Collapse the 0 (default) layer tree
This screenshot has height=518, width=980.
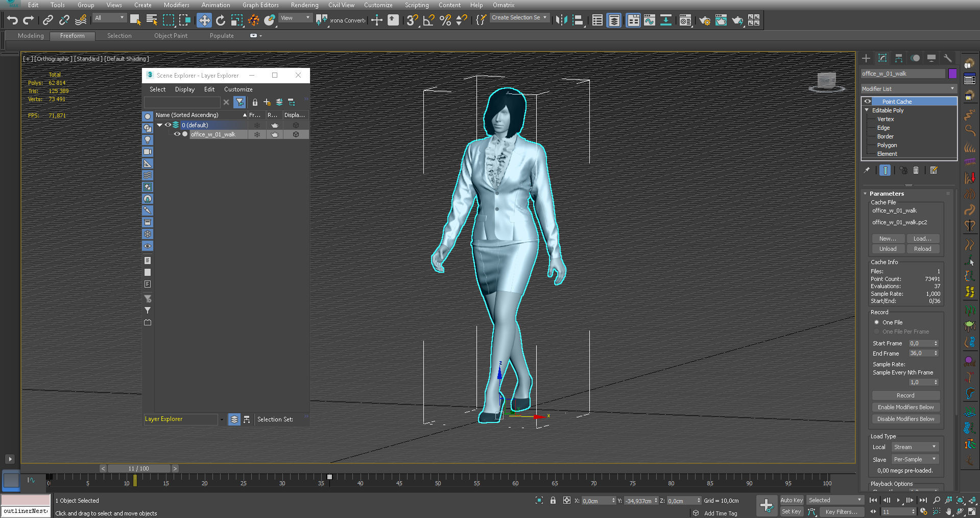[159, 125]
